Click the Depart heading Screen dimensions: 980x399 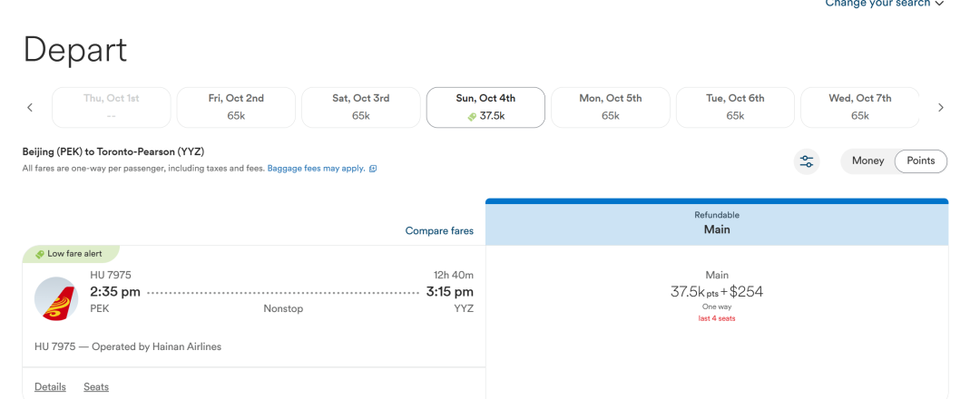[x=75, y=50]
